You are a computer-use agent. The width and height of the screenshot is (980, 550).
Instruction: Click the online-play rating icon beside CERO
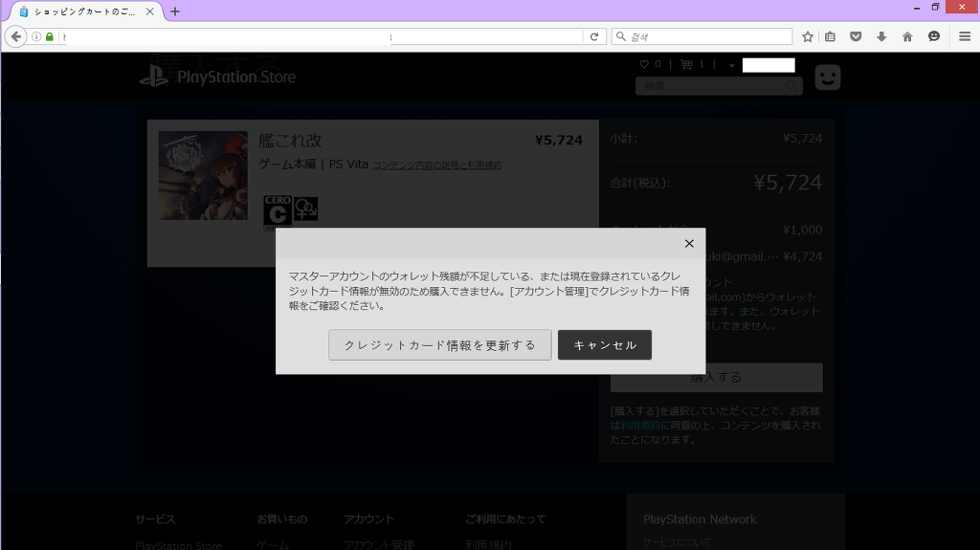[x=305, y=209]
